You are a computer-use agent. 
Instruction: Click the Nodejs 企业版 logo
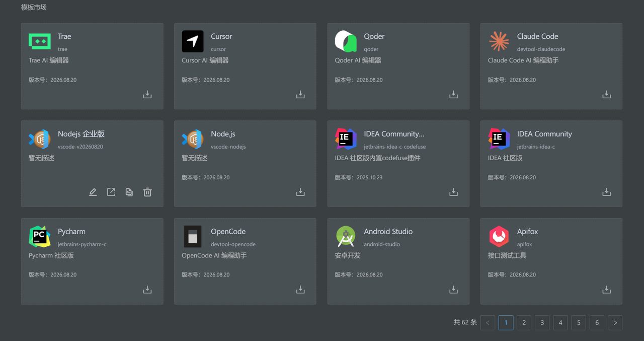40,139
